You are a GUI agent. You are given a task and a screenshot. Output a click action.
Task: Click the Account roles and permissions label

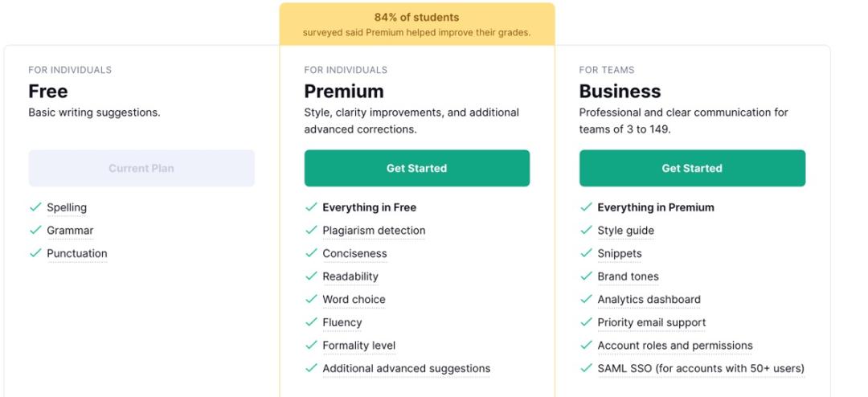coord(675,346)
